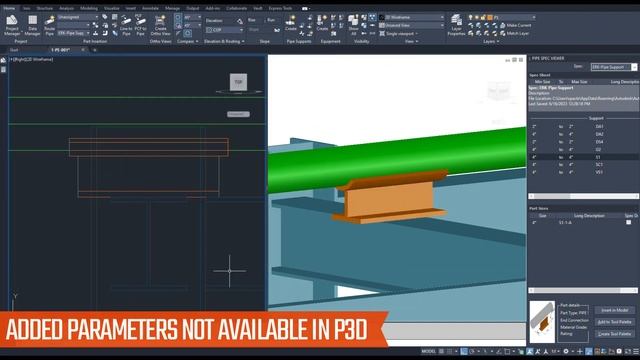Expand the Layers panel flyout
Viewport: 640px width, 360px height.
pyautogui.click(x=491, y=41)
